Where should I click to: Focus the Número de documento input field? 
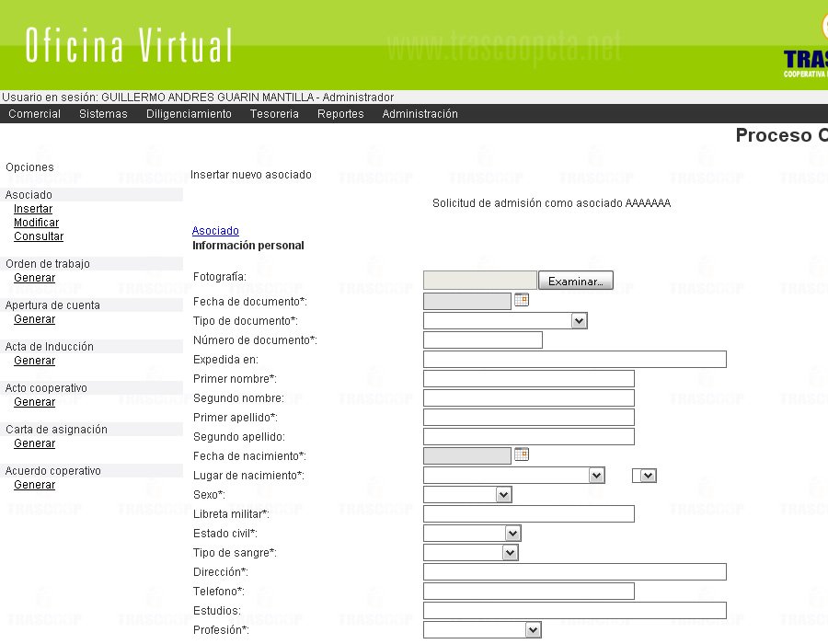pyautogui.click(x=482, y=340)
